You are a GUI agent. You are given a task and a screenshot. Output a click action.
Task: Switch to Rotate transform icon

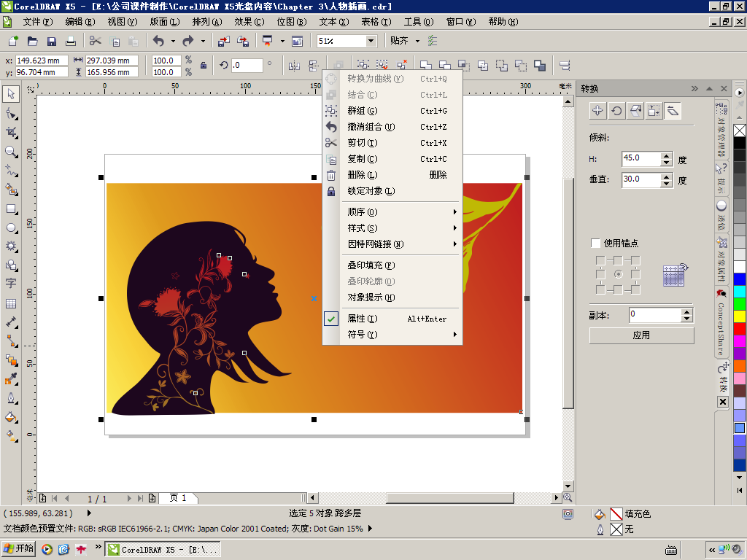point(616,111)
